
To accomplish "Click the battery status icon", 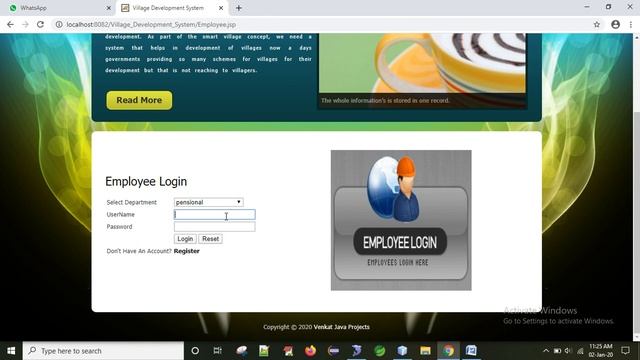I will (557, 351).
